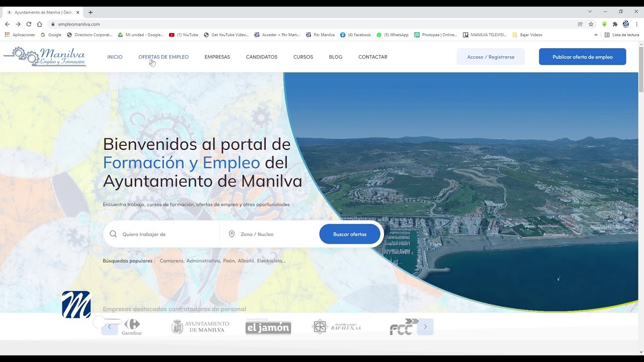Go back with the browser back arrow
Image resolution: width=644 pixels, height=362 pixels.
coord(7,24)
